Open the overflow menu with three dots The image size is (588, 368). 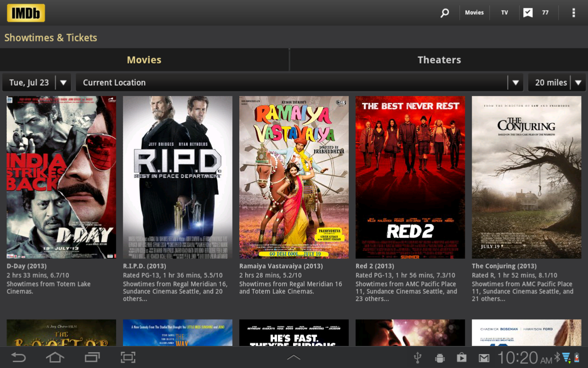573,12
